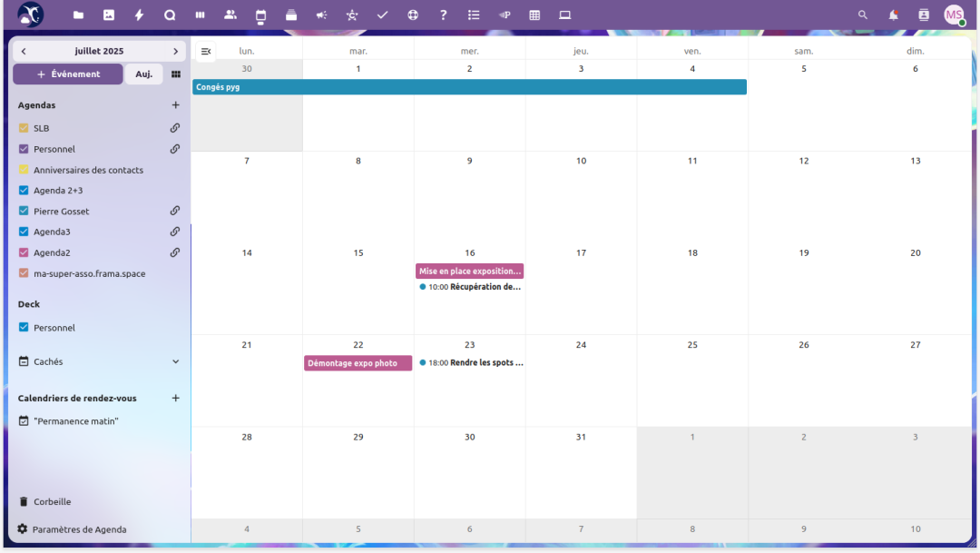Open the MS user avatar menu
The image size is (980, 553).
[954, 15]
